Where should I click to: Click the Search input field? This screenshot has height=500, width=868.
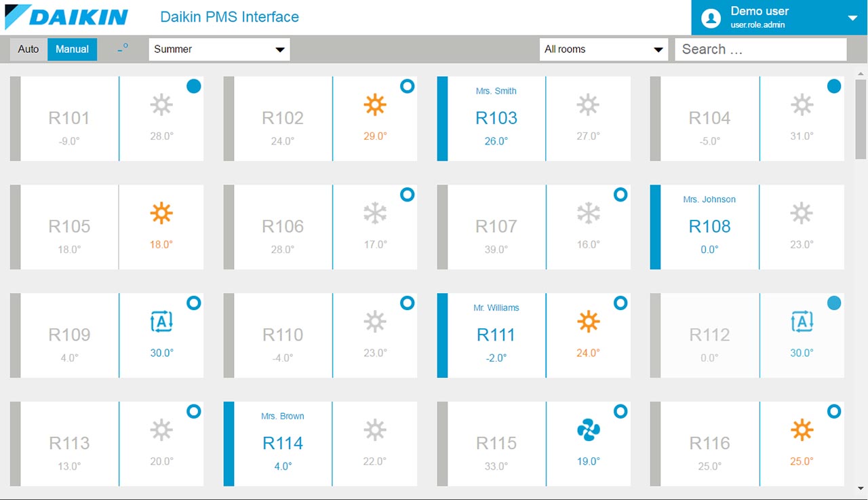coord(760,50)
